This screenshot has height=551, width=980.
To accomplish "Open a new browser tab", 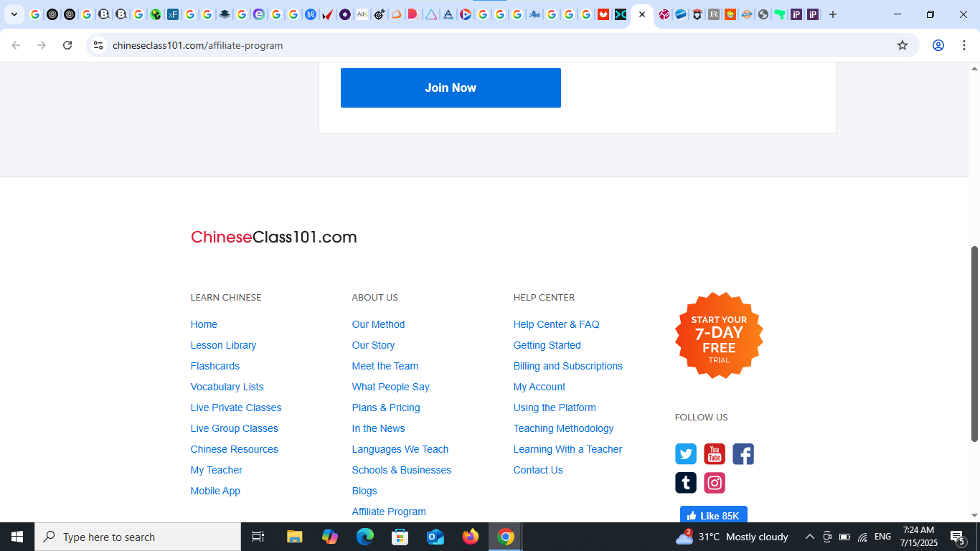I will point(833,14).
